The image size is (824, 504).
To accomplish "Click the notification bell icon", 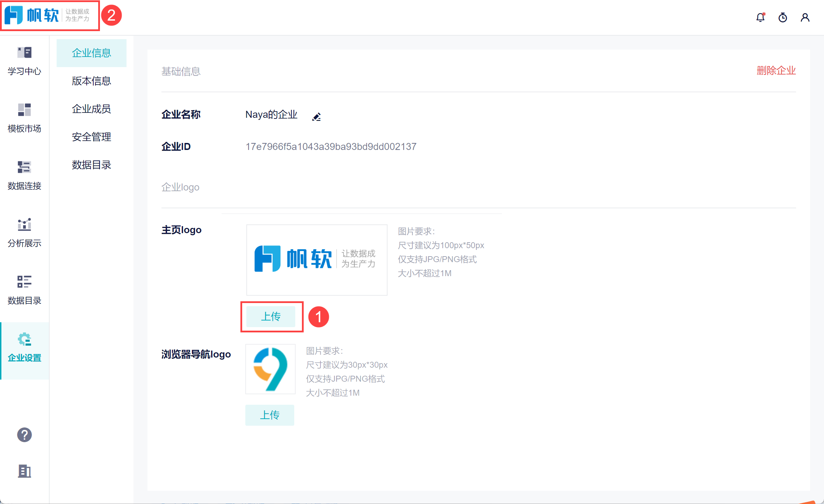I will (x=760, y=17).
